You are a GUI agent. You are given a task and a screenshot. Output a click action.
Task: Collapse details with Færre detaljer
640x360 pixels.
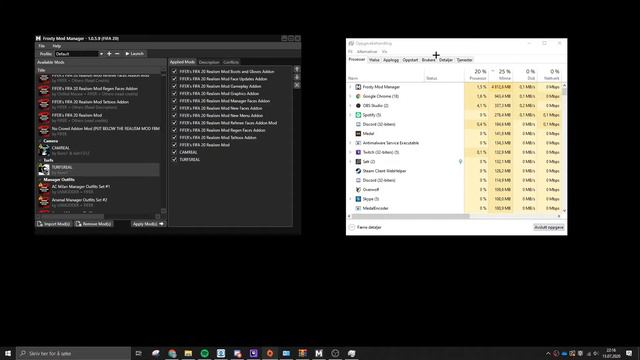(x=365, y=227)
